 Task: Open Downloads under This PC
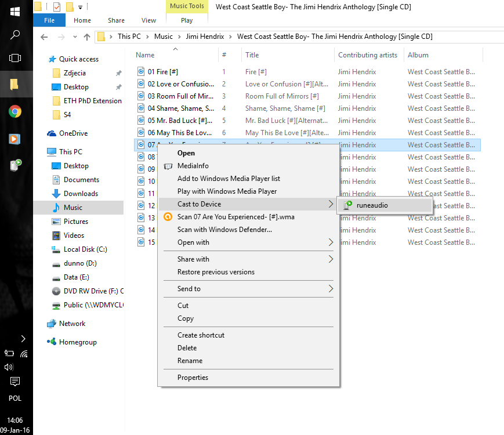point(81,194)
